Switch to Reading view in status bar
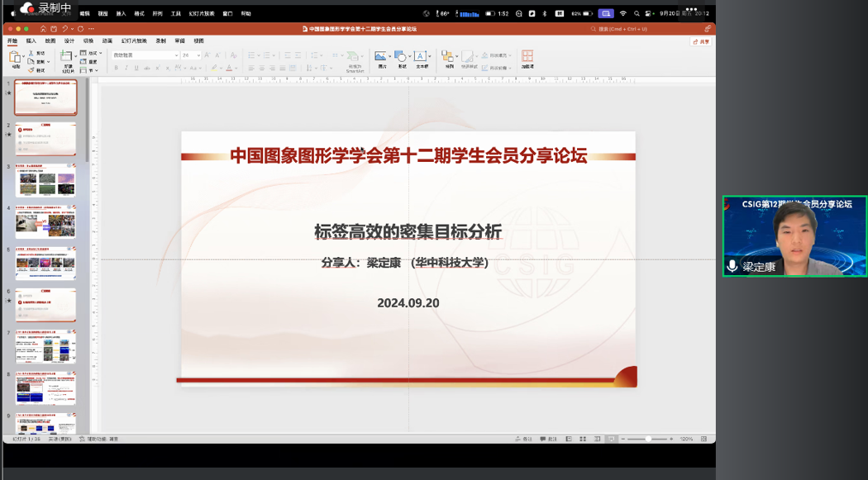 (x=598, y=439)
